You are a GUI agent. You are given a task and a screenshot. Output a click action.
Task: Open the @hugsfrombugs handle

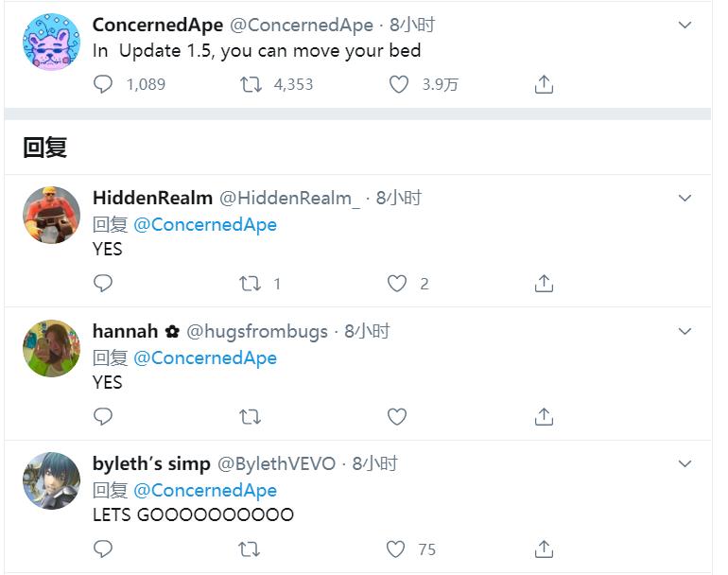257,332
